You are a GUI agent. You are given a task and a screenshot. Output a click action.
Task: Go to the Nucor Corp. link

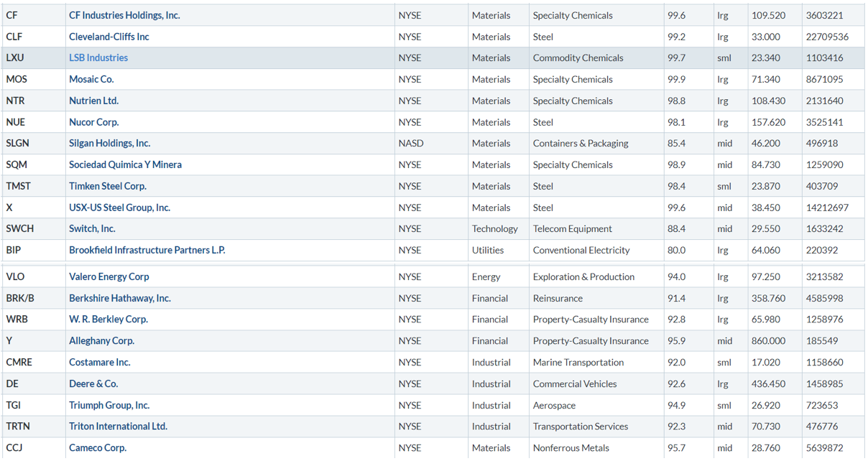[93, 122]
